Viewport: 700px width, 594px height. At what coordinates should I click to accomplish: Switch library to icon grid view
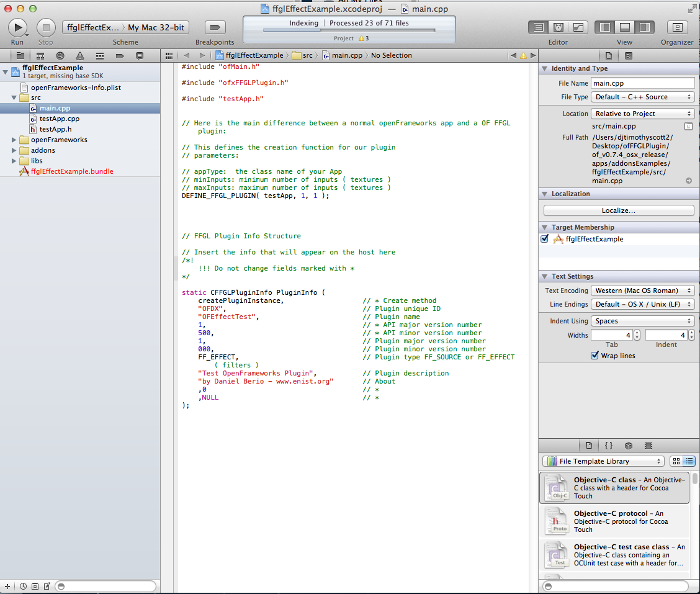click(676, 461)
